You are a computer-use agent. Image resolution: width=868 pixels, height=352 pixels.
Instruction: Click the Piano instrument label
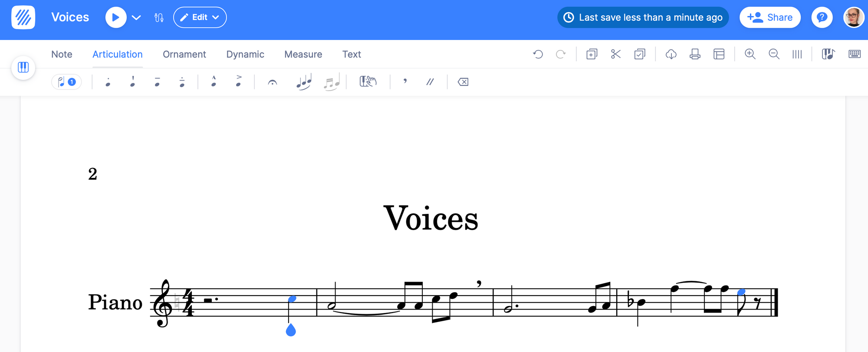click(115, 302)
